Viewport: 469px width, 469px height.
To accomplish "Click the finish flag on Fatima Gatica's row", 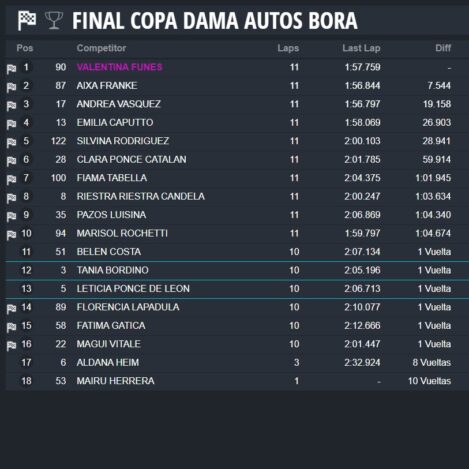I will point(11,328).
